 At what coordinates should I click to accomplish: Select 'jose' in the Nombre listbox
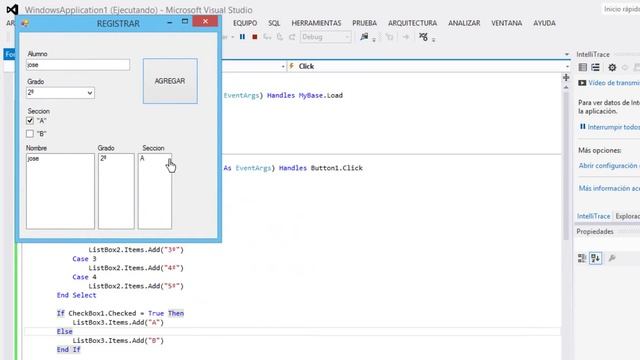tap(33, 158)
